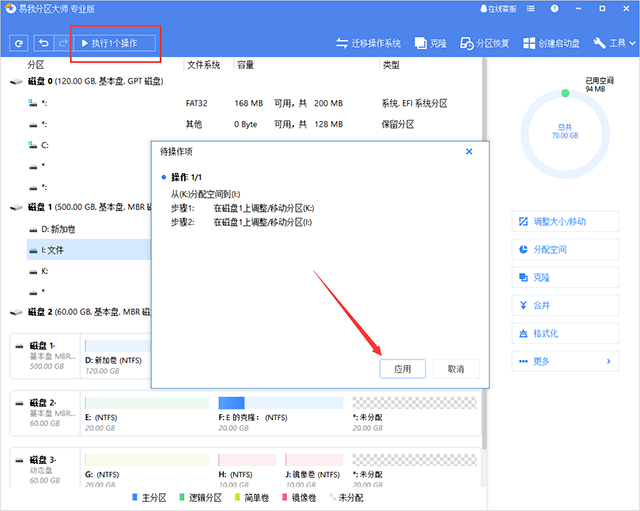Open the 分区恢复 partition recovery tool

click(x=486, y=44)
